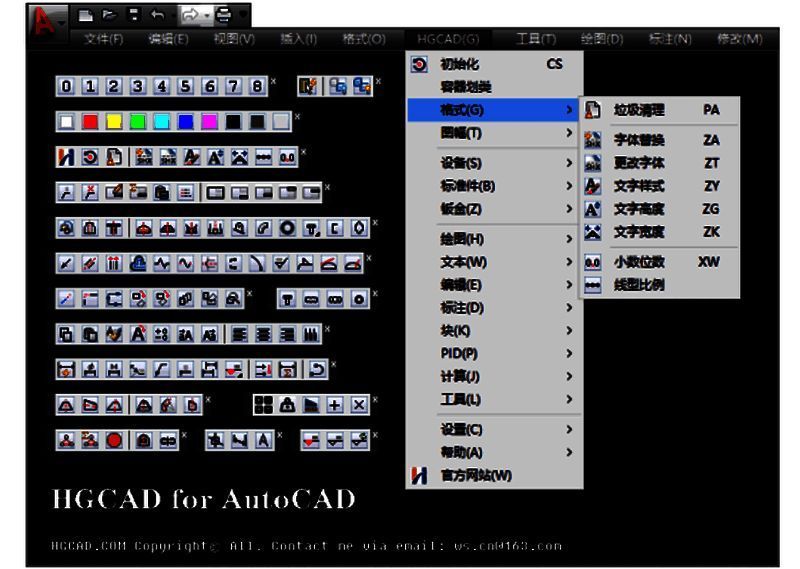Click the Print icon in quick access bar
The image size is (800, 569).
[x=223, y=15]
